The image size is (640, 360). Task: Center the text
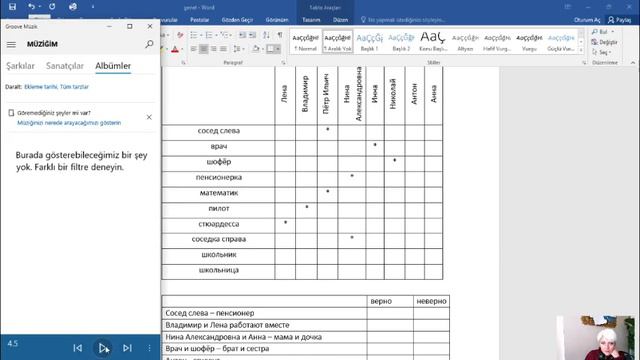tap(203, 49)
